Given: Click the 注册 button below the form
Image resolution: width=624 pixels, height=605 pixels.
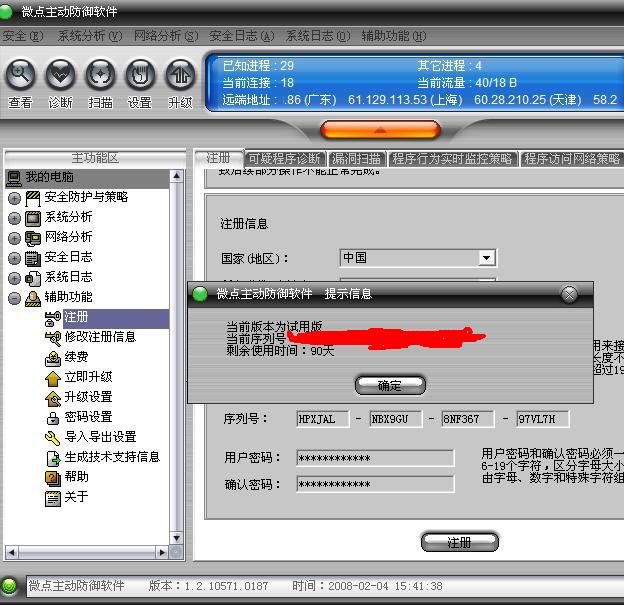Looking at the screenshot, I should tap(459, 542).
